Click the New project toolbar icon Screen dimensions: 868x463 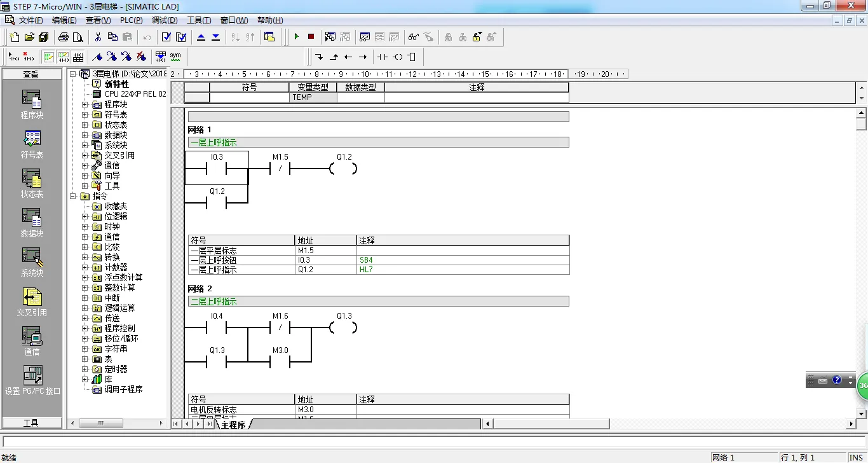pos(15,37)
